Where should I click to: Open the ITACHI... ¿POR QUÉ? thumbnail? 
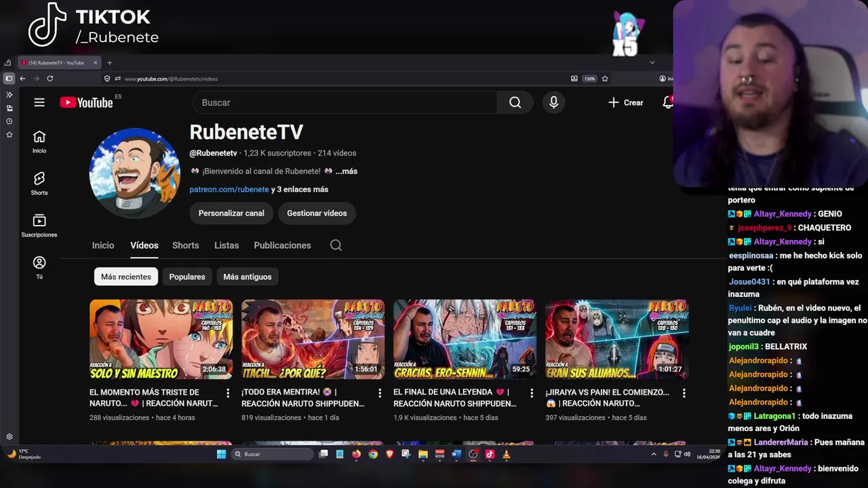tap(313, 340)
